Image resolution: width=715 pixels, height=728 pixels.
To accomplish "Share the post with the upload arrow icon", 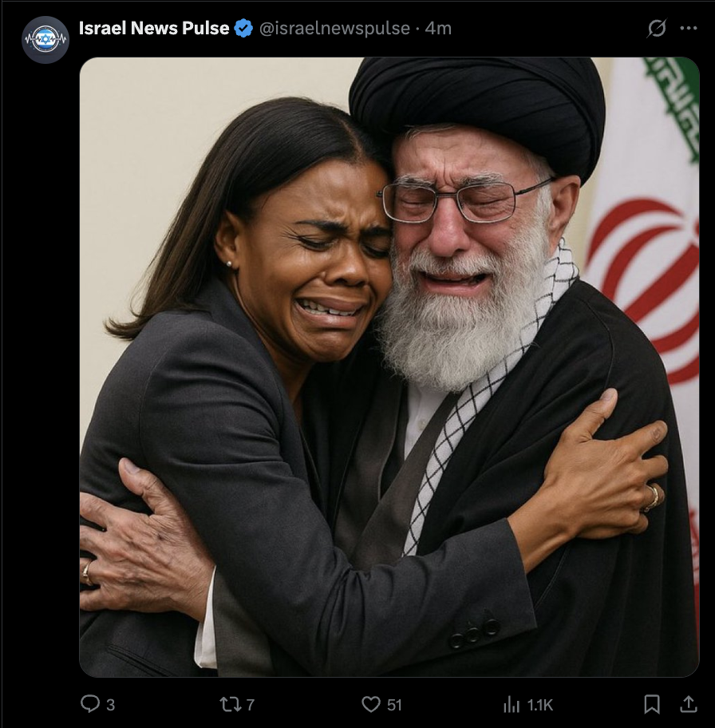I will (689, 704).
